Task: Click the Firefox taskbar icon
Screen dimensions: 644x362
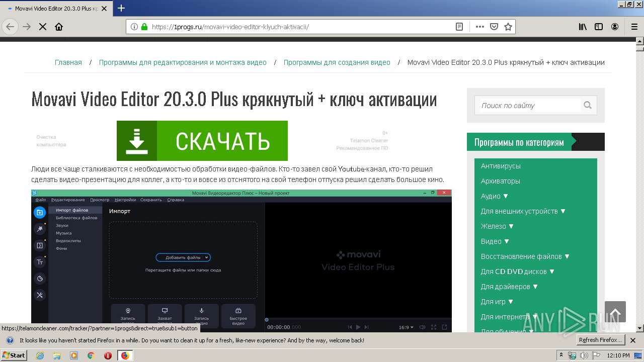Action: point(125,355)
